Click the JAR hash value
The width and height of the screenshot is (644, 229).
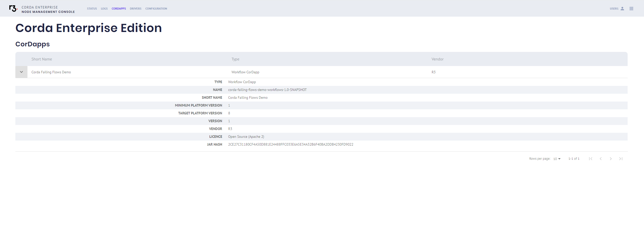pyautogui.click(x=291, y=144)
